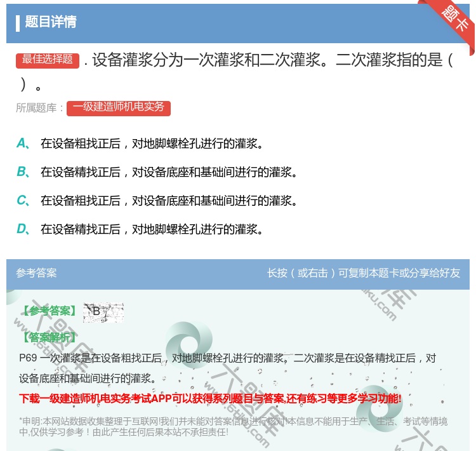The width and height of the screenshot is (476, 451).
Task: Select option D 在设备精找正后，对地脚螺栓孔
Action: pyautogui.click(x=140, y=229)
